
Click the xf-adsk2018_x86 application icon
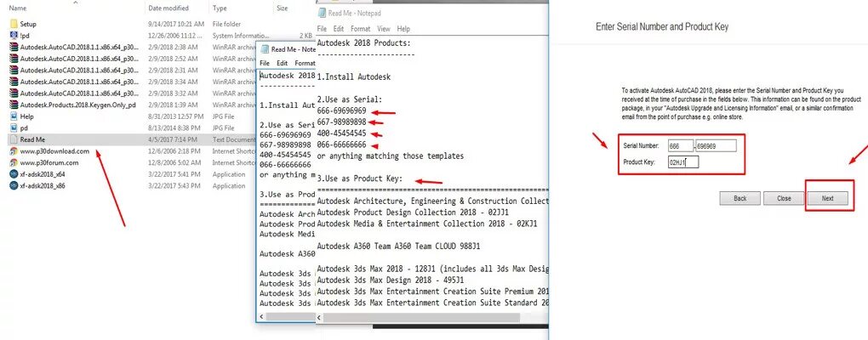(x=14, y=186)
